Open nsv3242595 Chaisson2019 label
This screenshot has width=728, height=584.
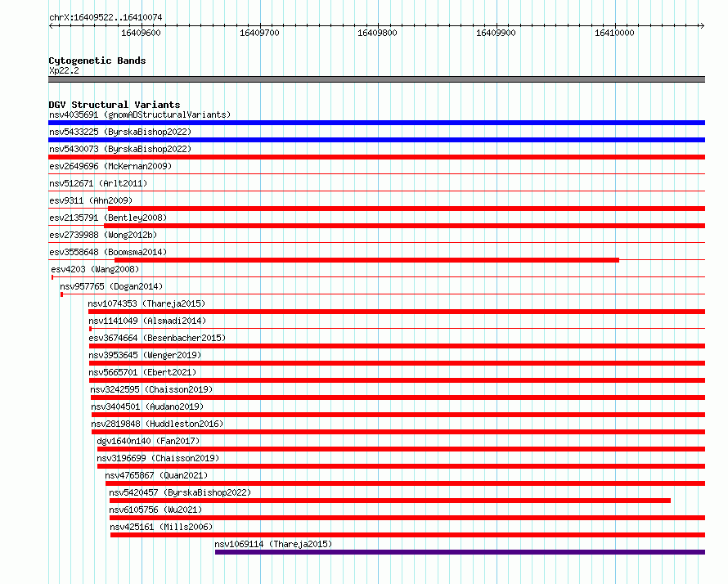tap(151, 389)
